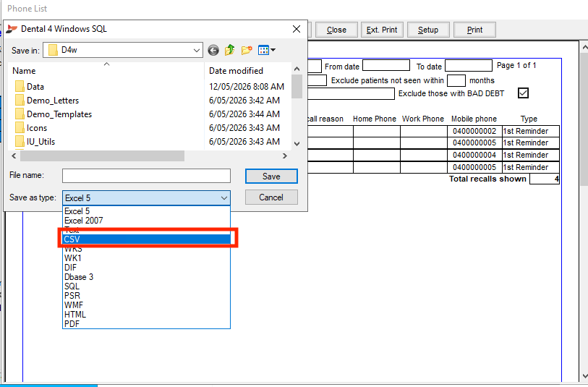Click the IU_Utils folder icon
The image size is (588, 387).
20,142
